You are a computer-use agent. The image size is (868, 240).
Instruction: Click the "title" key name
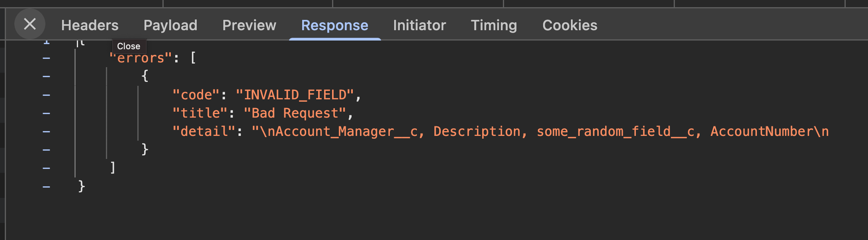pos(200,113)
